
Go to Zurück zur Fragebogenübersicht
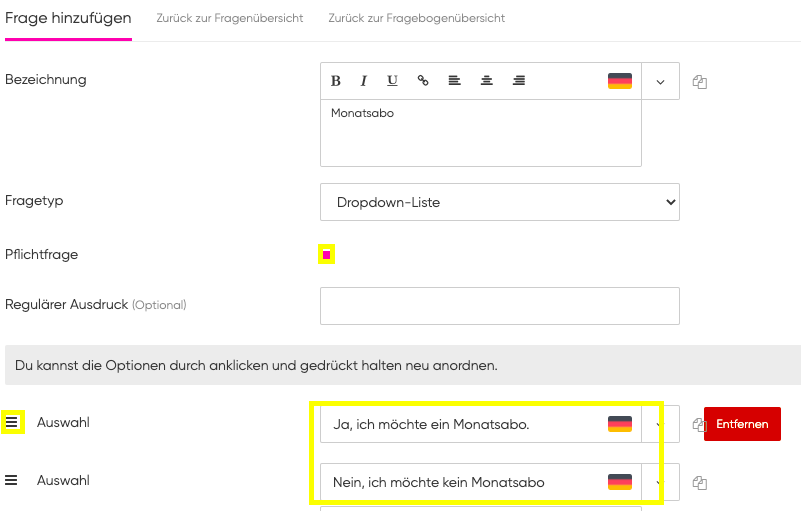pos(416,18)
